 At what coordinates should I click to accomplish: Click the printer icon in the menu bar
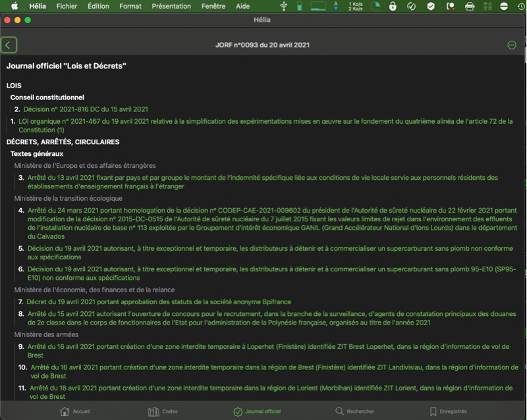[470, 7]
